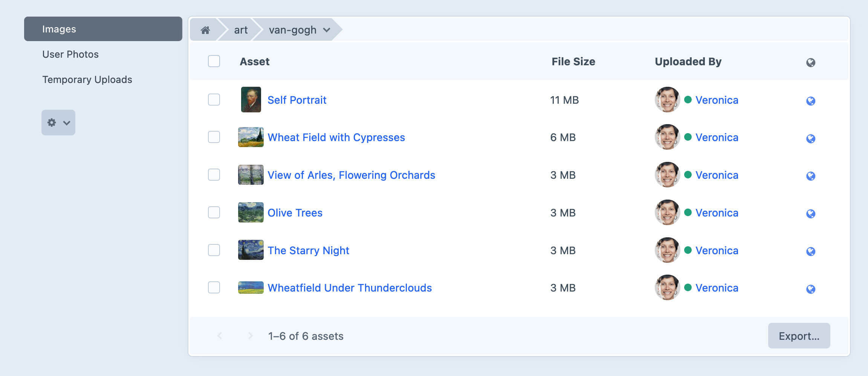
Task: Open User Photos in the sidebar
Action: (70, 54)
